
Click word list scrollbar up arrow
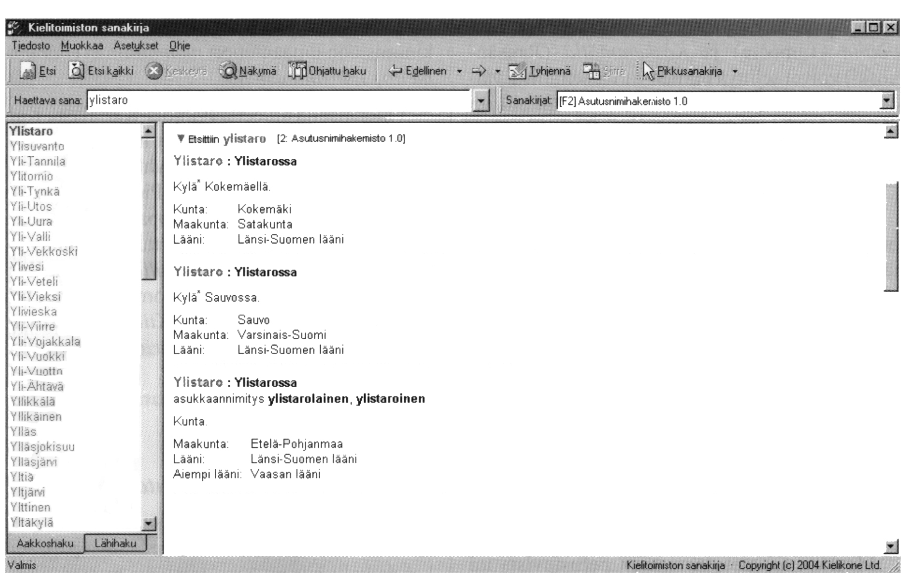[148, 131]
